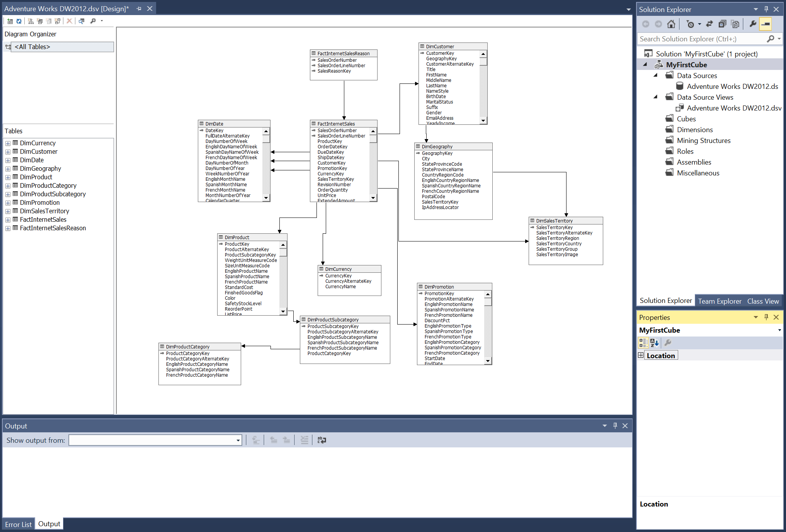Switch to the Team Explorer tab
Viewport: 786px width, 532px height.
[720, 301]
